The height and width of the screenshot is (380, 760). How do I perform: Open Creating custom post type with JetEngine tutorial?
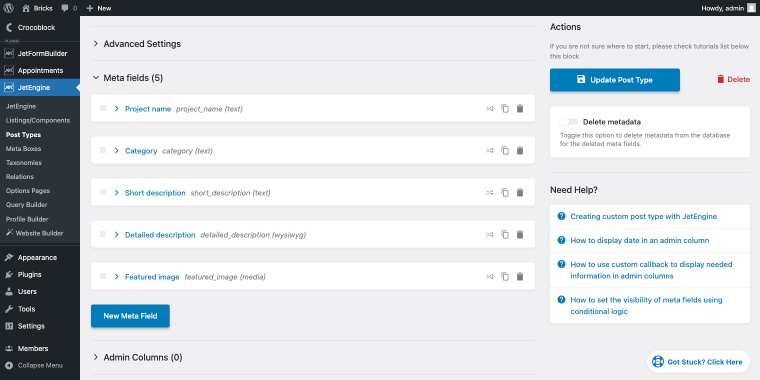pos(644,216)
